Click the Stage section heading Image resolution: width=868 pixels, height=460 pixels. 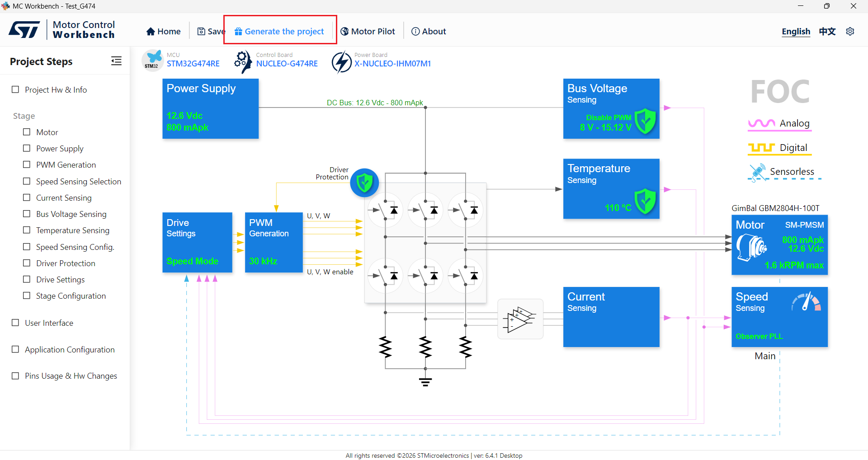pyautogui.click(x=24, y=116)
